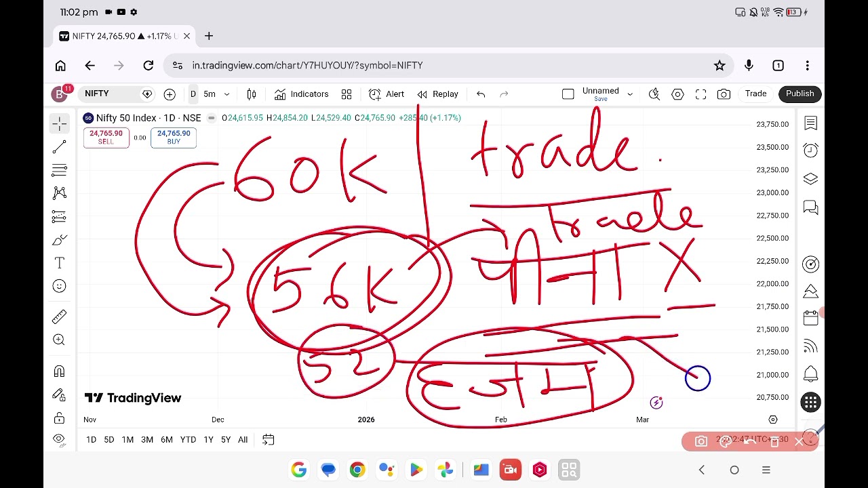Image resolution: width=868 pixels, height=488 pixels.
Task: Set the date range to YTD
Action: (188, 440)
